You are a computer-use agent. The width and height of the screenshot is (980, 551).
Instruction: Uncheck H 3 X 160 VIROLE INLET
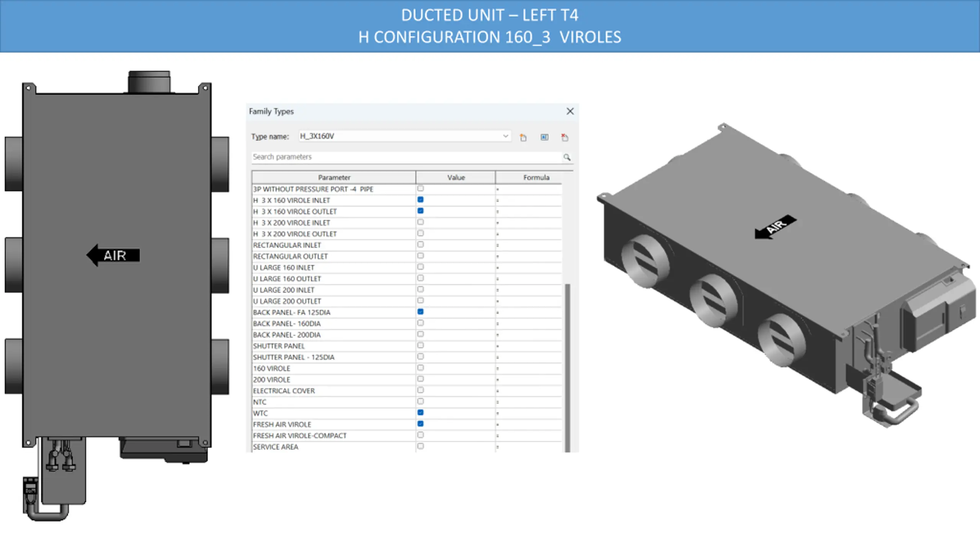(420, 199)
